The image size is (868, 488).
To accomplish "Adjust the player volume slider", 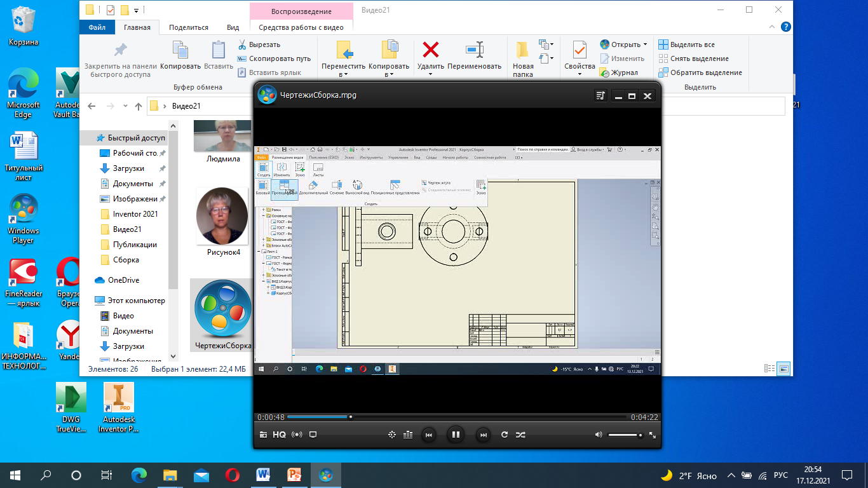I will 625,435.
